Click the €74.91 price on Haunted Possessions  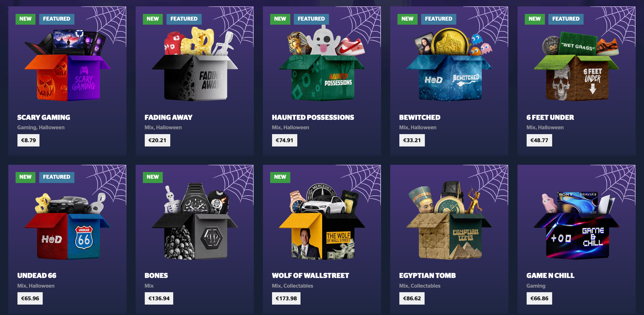pos(284,140)
